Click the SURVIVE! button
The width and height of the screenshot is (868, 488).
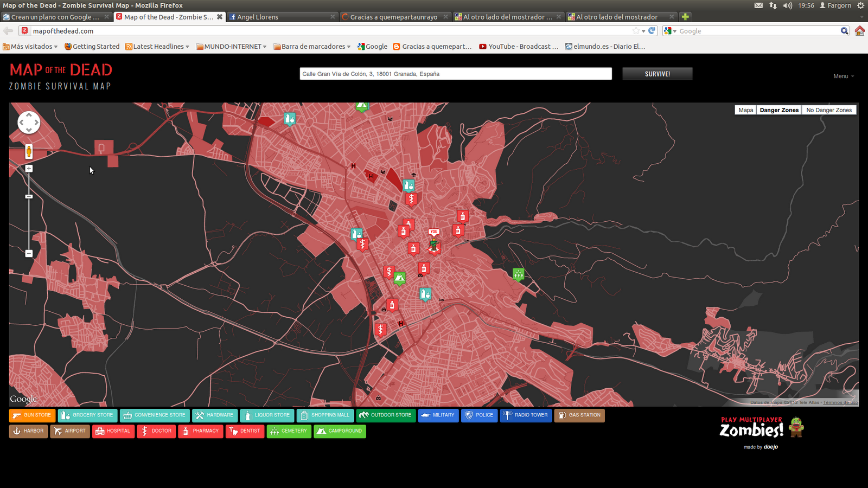(x=657, y=73)
